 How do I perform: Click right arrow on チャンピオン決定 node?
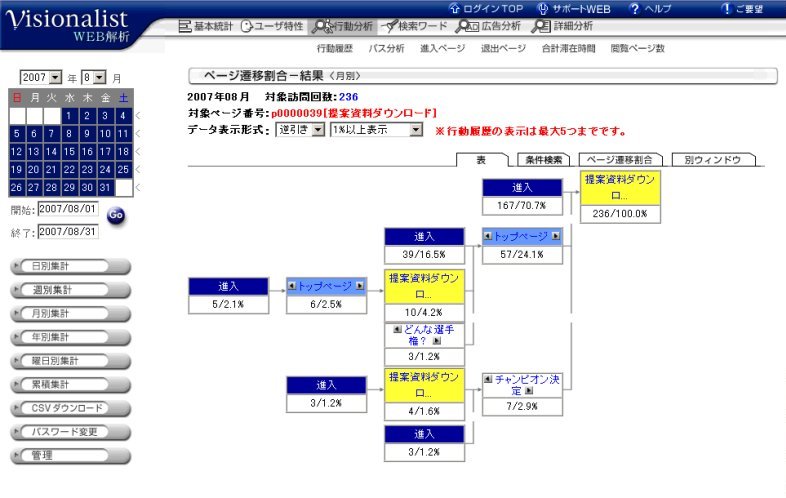pos(529,391)
